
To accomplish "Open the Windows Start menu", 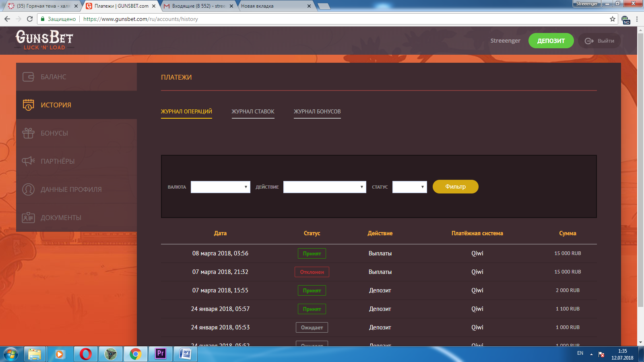I will [x=11, y=354].
